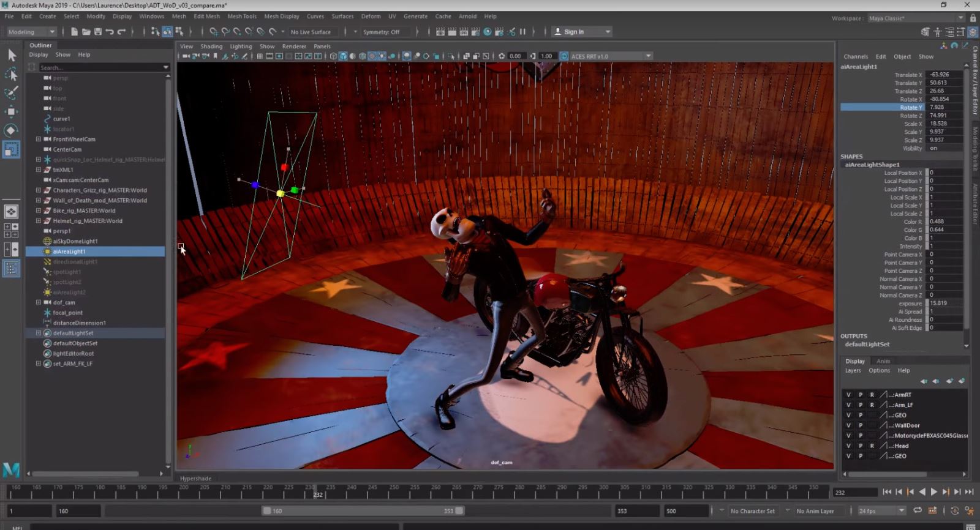The image size is (980, 530).
Task: Toggle visibility V of Head layer
Action: 848,446
